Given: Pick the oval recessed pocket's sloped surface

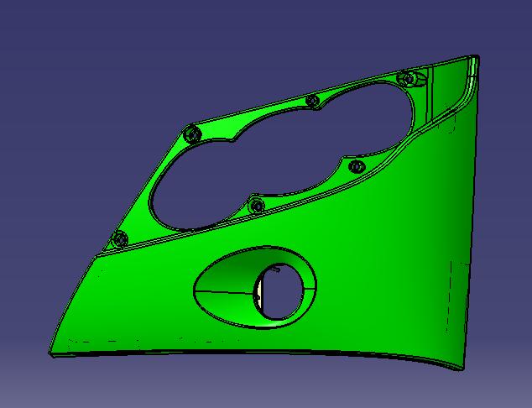Looking at the screenshot, I should (x=229, y=289).
